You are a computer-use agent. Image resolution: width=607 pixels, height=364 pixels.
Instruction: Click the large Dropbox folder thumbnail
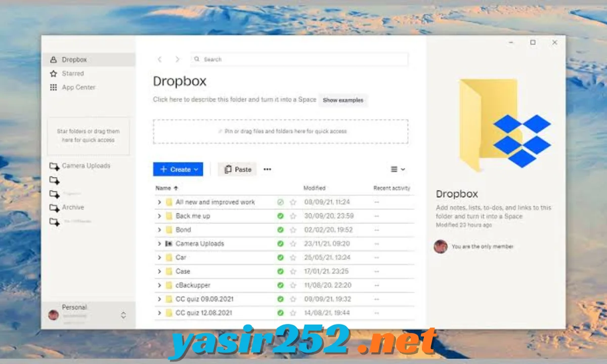click(504, 125)
